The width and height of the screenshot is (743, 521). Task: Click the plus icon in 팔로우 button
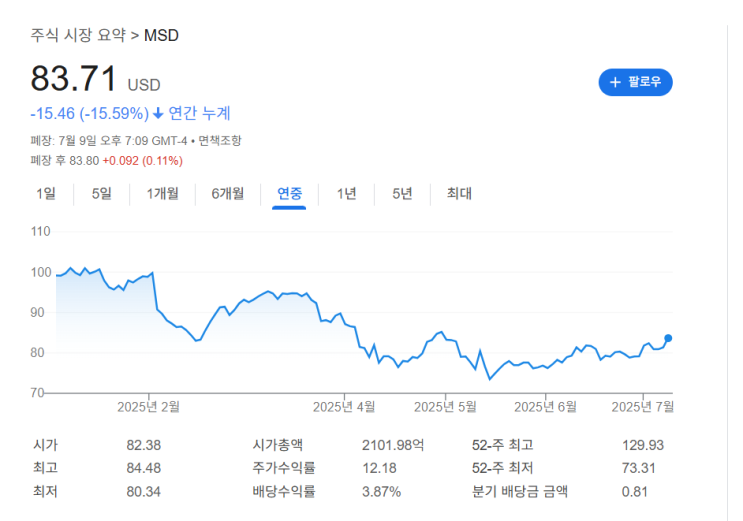click(615, 82)
